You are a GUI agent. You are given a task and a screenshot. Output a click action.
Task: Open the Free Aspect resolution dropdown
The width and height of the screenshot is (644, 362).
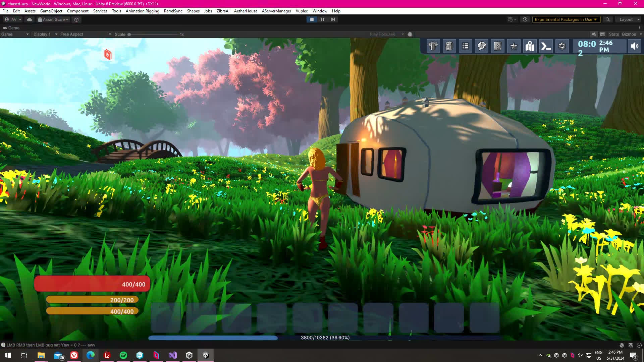[x=86, y=34]
